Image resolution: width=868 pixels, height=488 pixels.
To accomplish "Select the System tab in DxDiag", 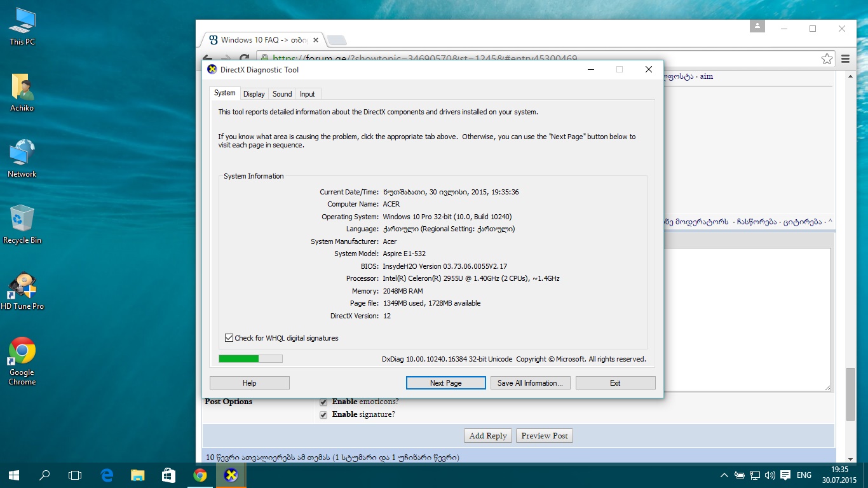I will coord(224,93).
